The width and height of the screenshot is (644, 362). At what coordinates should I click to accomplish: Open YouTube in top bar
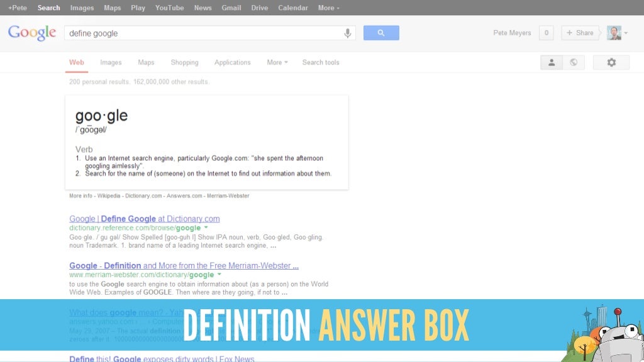click(170, 8)
